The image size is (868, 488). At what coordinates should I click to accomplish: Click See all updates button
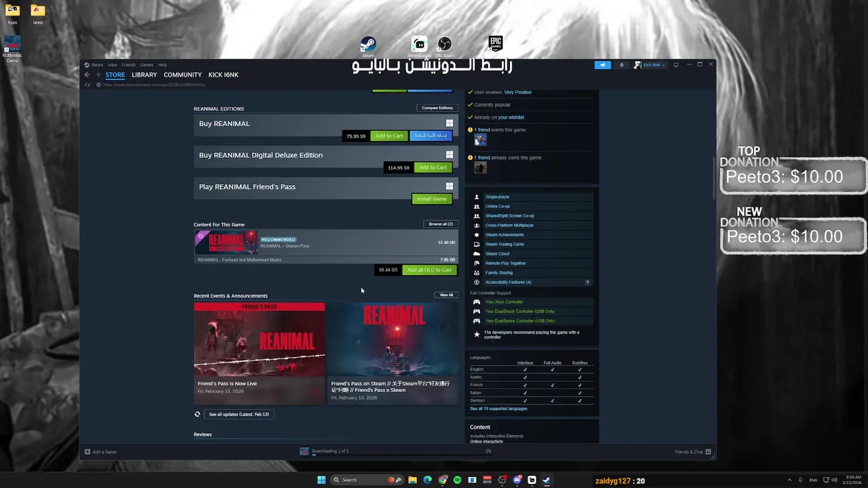click(x=239, y=414)
